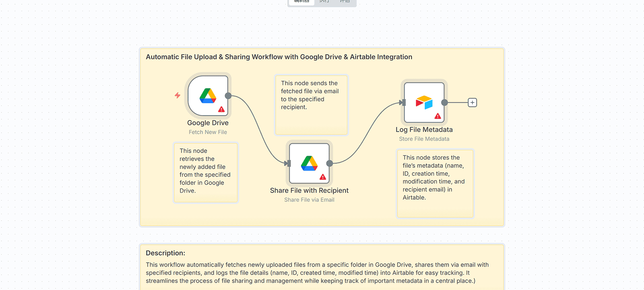644x290 pixels.
Task: Open the 评估 tab
Action: 345,2
